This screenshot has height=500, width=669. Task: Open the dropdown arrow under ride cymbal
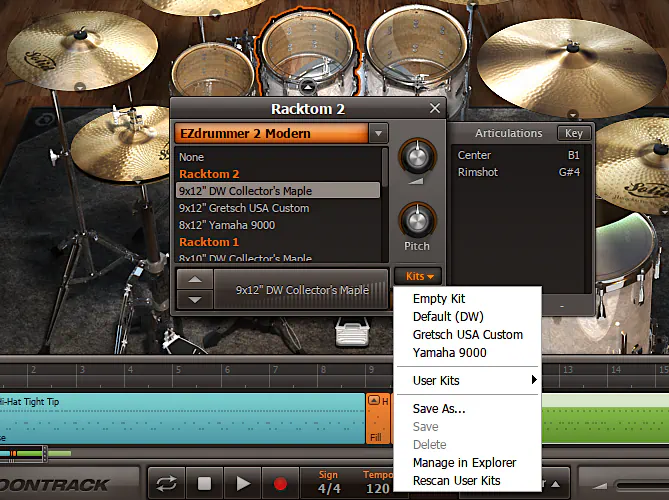pos(573,114)
